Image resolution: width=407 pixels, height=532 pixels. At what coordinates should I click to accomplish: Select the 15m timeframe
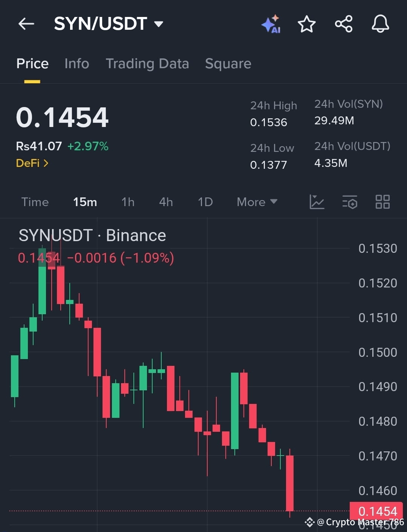[x=85, y=202]
